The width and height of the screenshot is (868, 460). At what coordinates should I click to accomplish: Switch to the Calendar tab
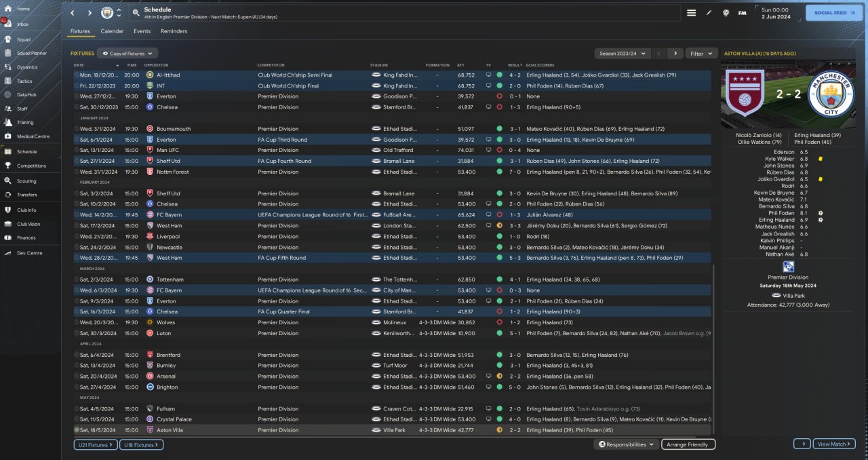point(112,31)
